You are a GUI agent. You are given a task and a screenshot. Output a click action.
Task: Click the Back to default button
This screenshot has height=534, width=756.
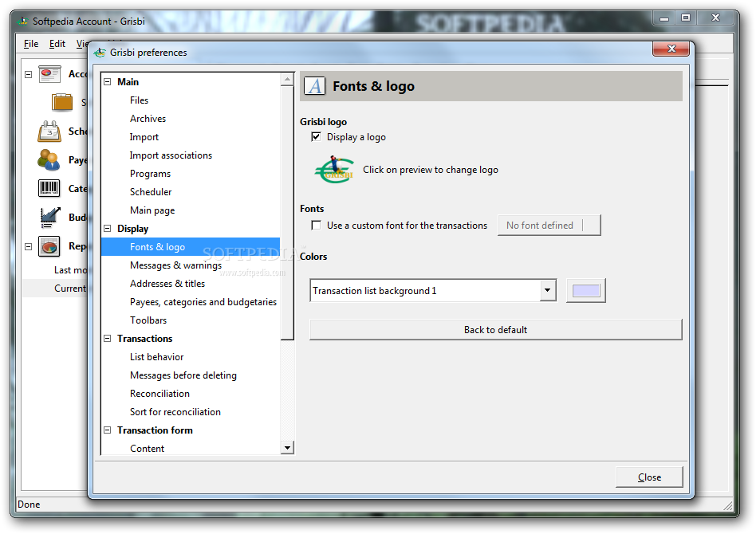tap(496, 330)
